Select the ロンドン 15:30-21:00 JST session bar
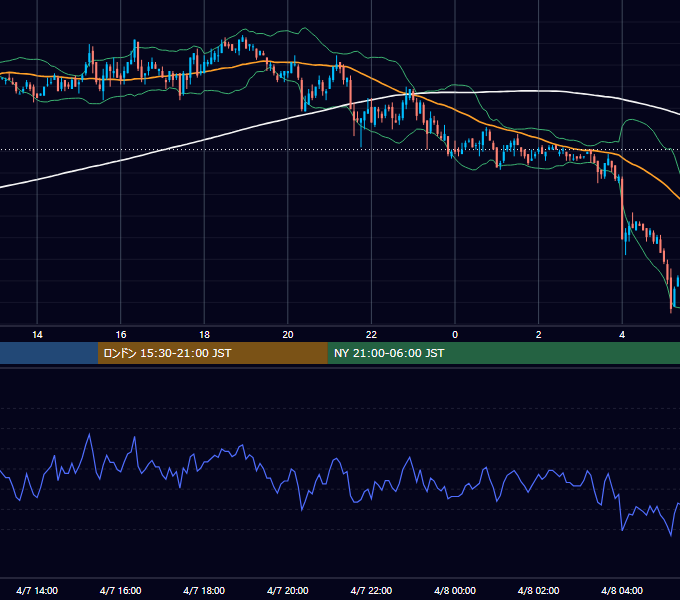The image size is (680, 600). click(x=212, y=353)
